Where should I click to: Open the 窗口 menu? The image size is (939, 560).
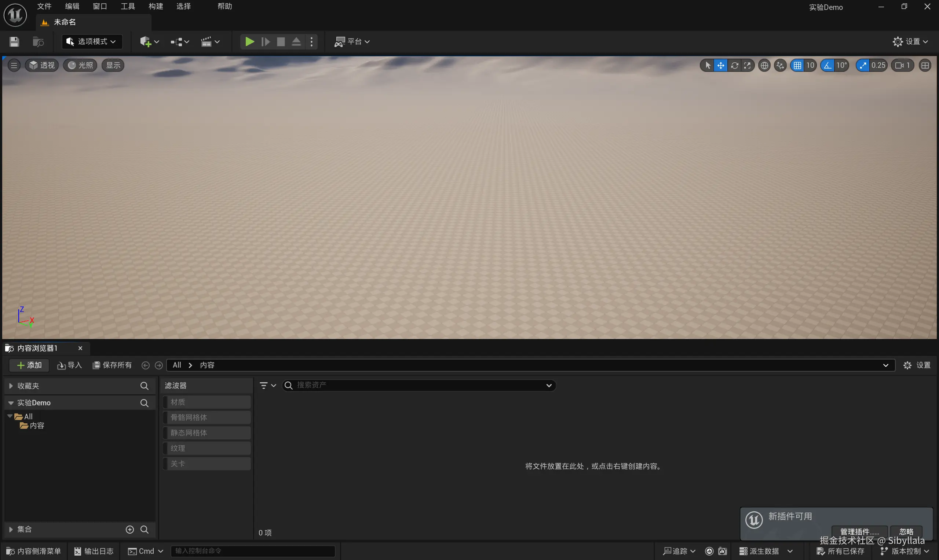click(100, 7)
